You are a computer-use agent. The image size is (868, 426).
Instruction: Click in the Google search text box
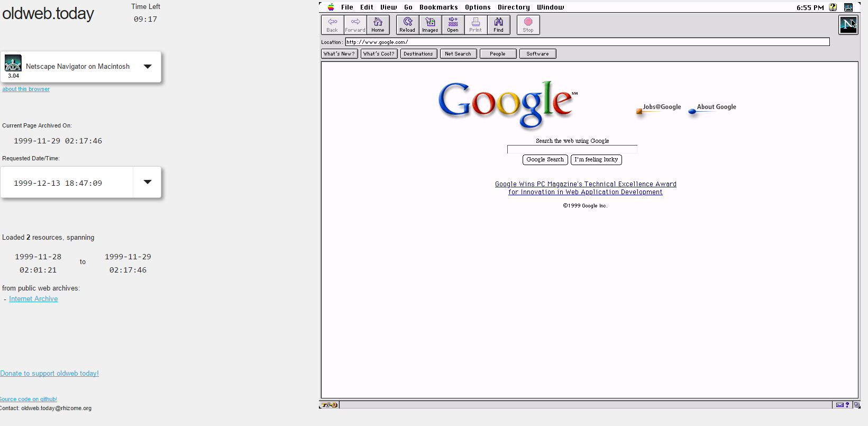[x=572, y=149]
